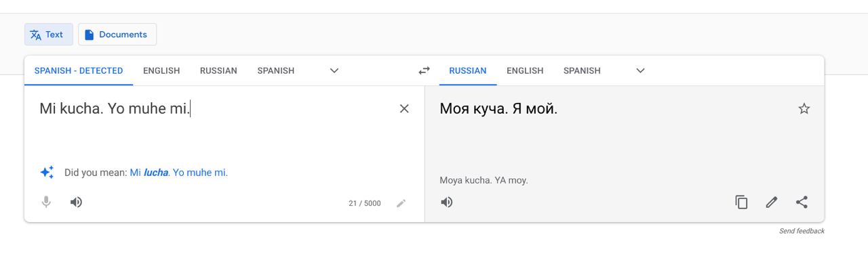Accept the suggestion 'Mi lucha. Yo muhe mi.'
Image resolution: width=868 pixels, height=262 pixels.
(x=179, y=173)
